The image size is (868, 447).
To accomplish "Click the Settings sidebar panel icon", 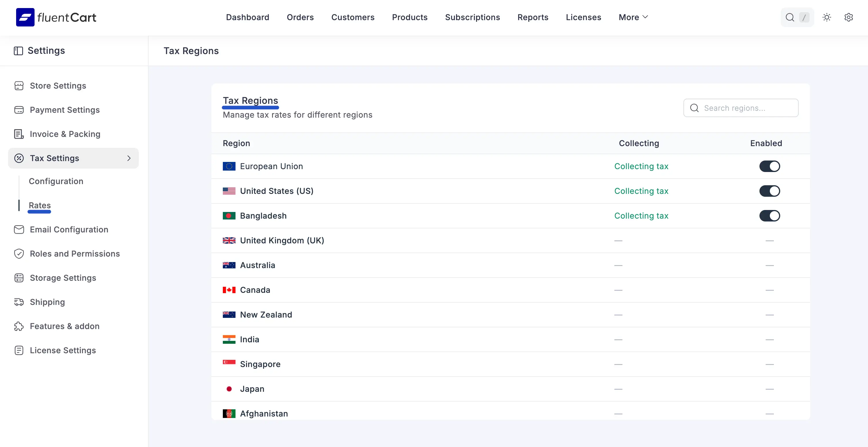I will [18, 51].
